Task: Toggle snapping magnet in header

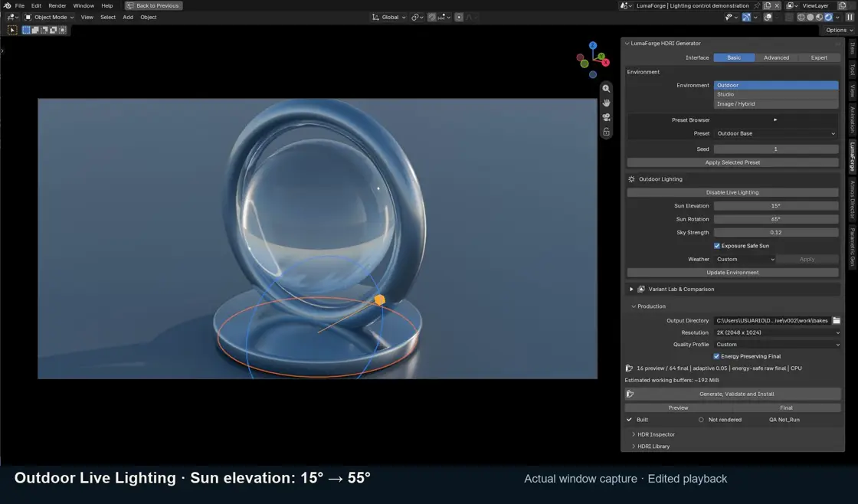Action: pos(432,17)
